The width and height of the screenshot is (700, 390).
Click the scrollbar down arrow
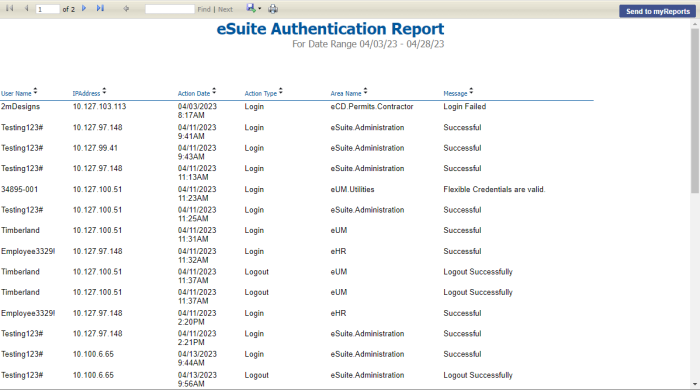pyautogui.click(x=695, y=384)
